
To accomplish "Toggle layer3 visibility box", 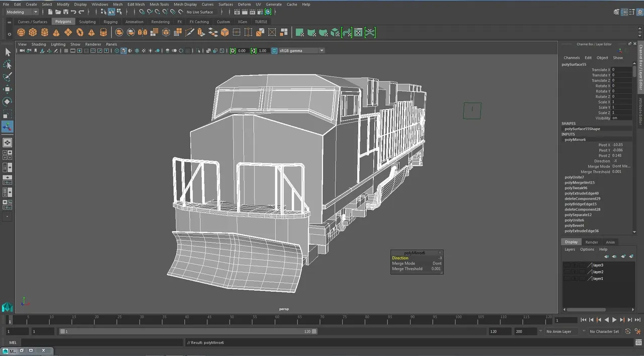I will tap(567, 265).
